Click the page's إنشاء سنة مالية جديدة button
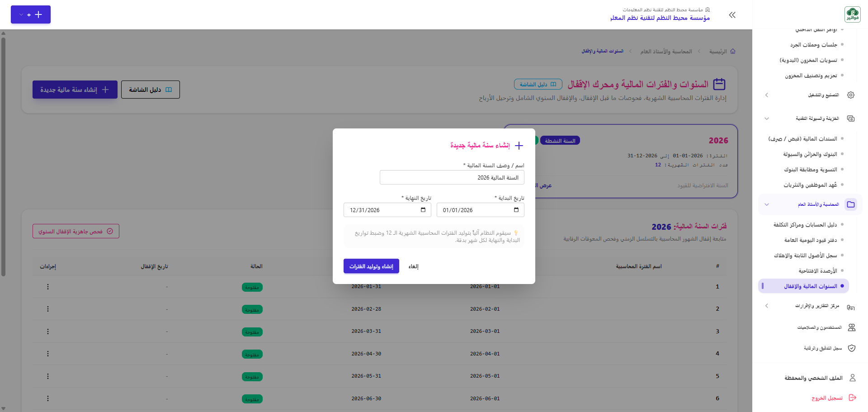Screen dimensions: 868x412 75,90
